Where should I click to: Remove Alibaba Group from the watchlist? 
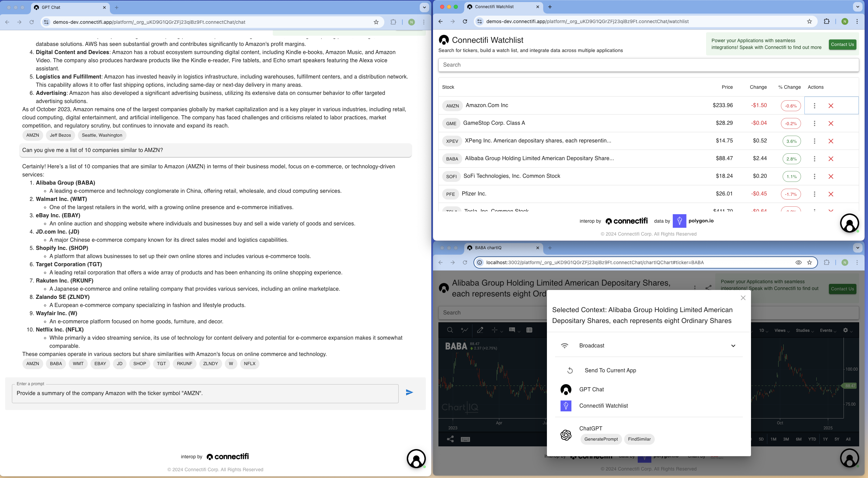point(831,159)
